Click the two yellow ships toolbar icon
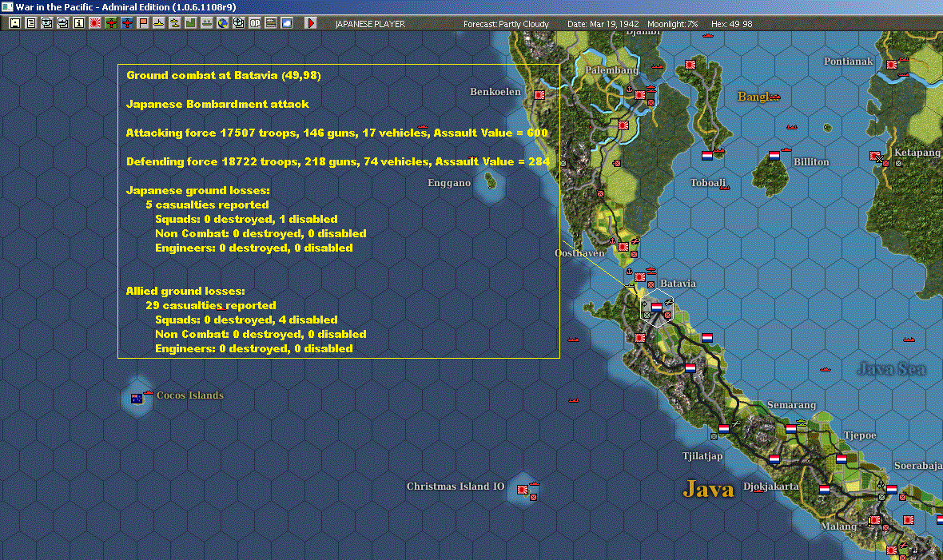943x560 pixels. [x=174, y=23]
